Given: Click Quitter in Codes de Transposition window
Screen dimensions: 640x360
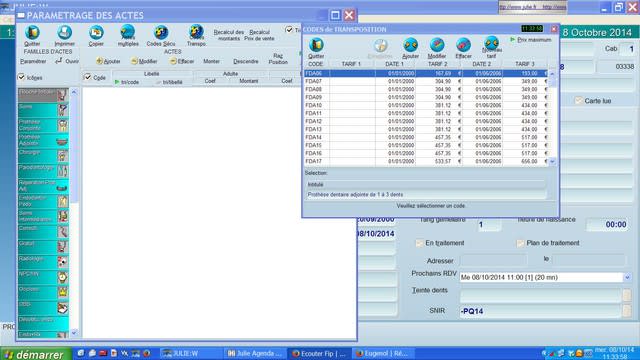Looking at the screenshot, I should pos(316,48).
